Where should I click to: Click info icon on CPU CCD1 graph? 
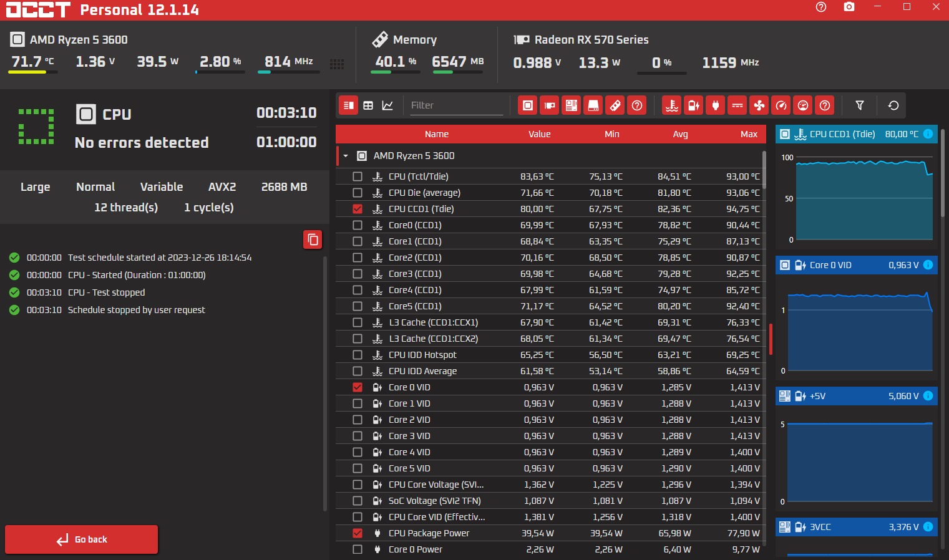point(928,134)
